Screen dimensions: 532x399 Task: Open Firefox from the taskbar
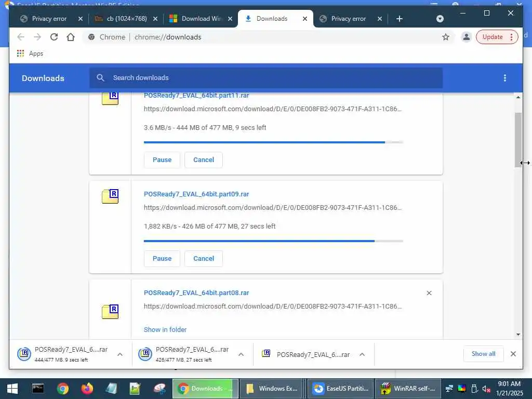tap(87, 389)
